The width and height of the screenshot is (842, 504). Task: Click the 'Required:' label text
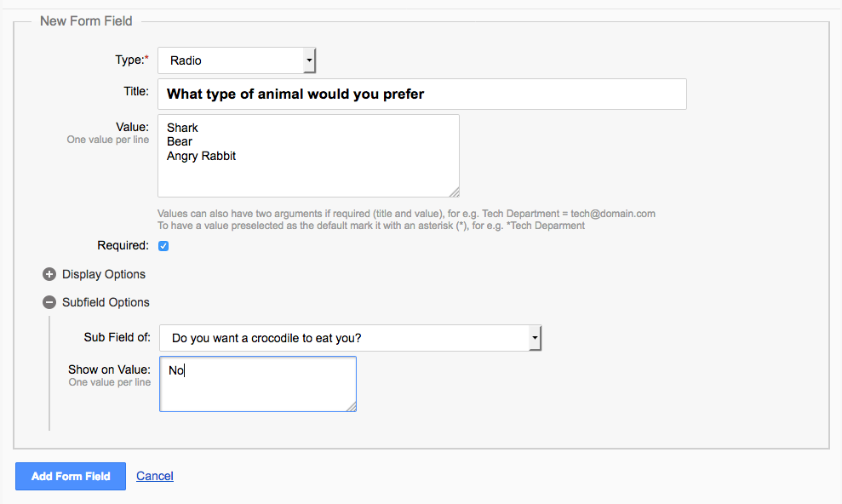pyautogui.click(x=123, y=246)
